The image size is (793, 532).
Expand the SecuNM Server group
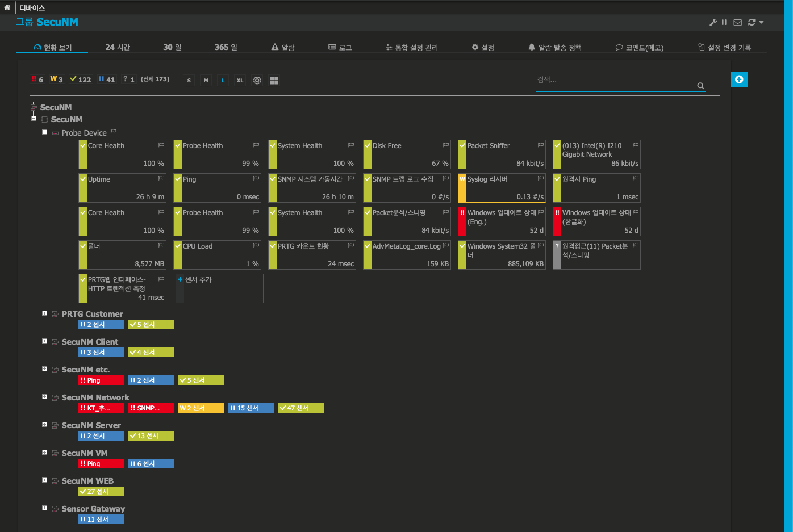tap(44, 425)
